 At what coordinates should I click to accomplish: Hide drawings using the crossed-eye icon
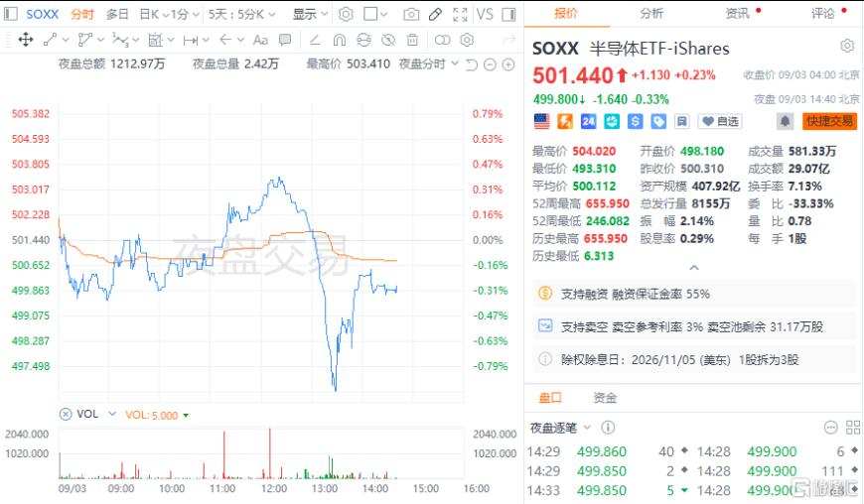(x=388, y=40)
